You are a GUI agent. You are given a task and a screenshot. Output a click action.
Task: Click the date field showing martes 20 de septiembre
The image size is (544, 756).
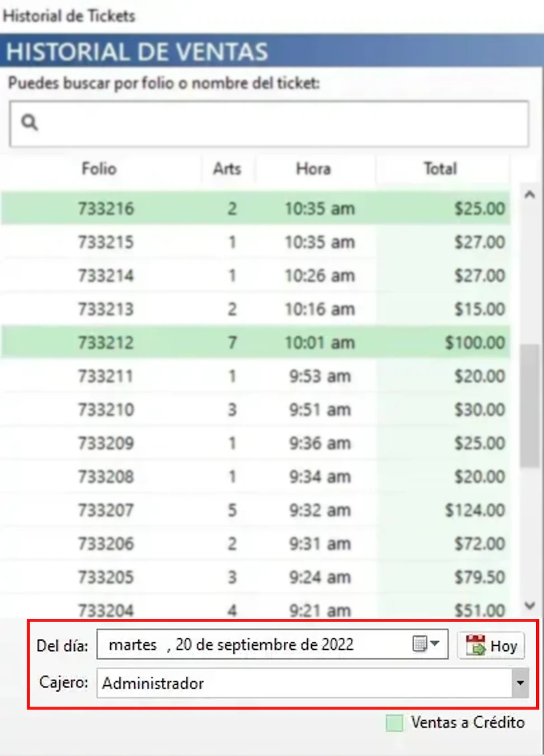click(x=252, y=645)
